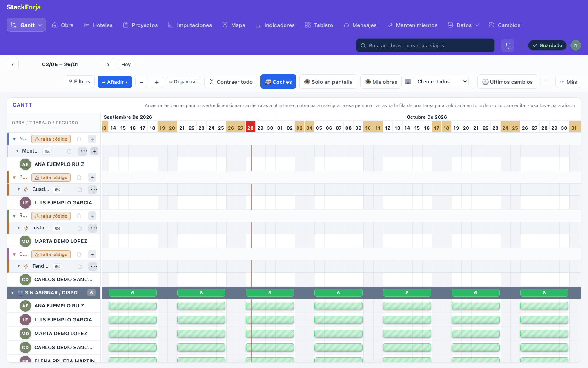
Task: Click the falta código badge on the P... row
Action: point(51,177)
